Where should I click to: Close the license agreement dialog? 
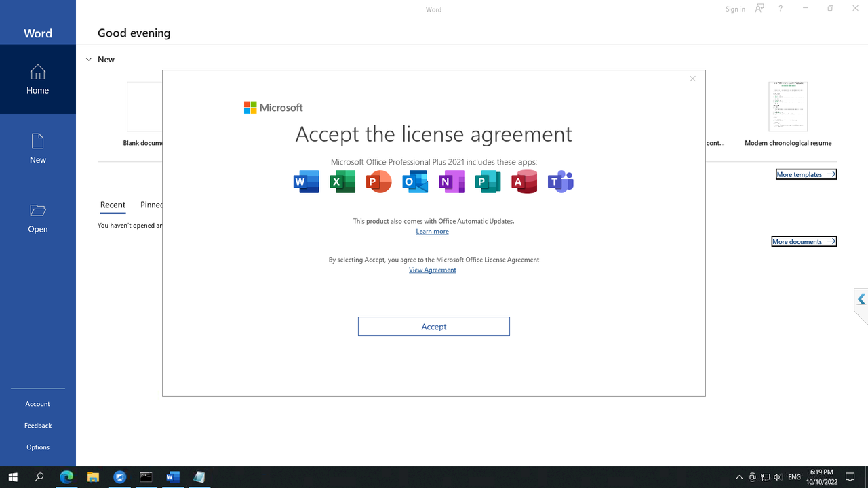point(692,79)
